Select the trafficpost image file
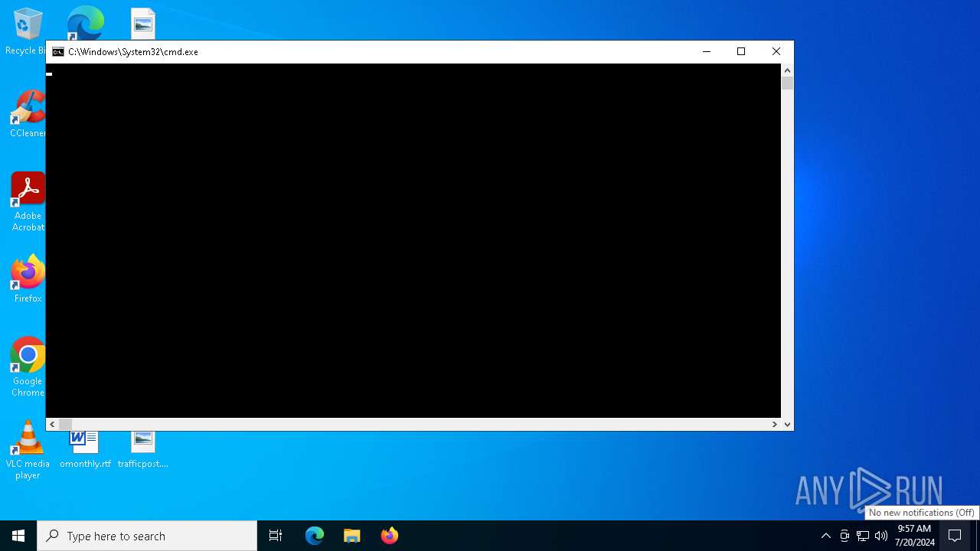The width and height of the screenshot is (980, 551). click(143, 450)
